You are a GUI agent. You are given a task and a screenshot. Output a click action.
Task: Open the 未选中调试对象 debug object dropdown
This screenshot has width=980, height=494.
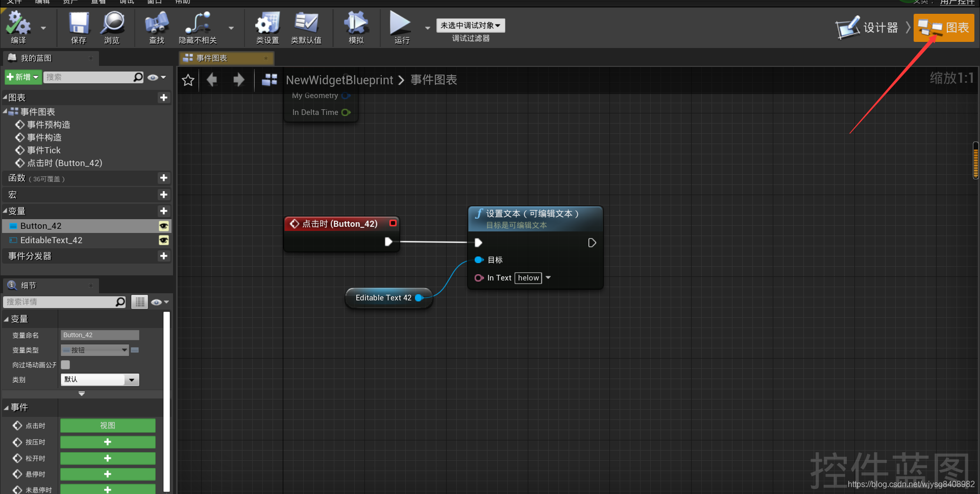tap(470, 25)
